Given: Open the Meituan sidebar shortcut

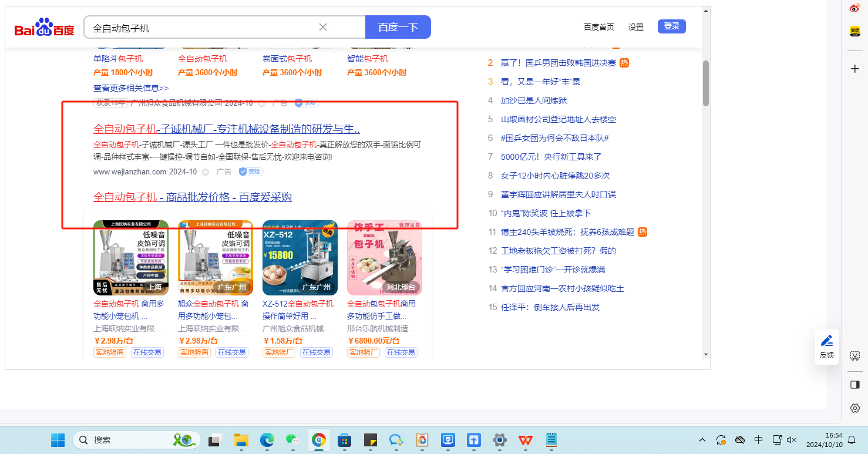Looking at the screenshot, I should click(855, 31).
